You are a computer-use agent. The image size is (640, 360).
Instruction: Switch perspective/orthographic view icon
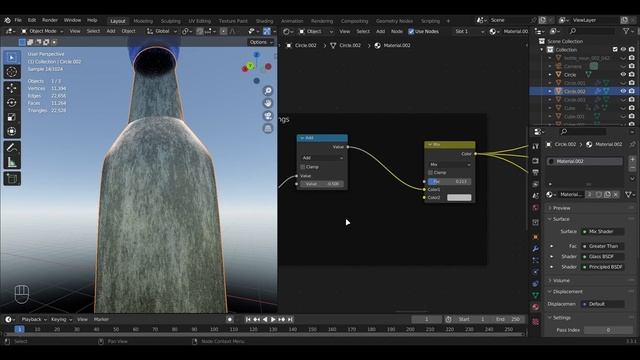coord(268,128)
